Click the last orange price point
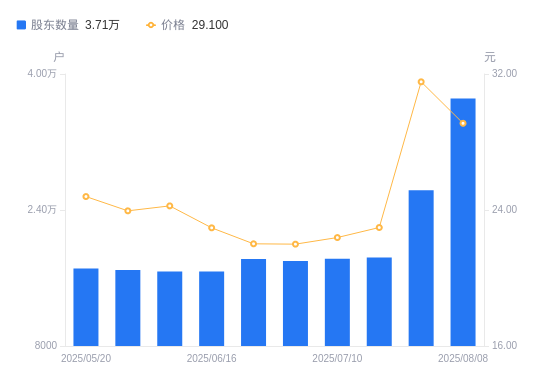 (463, 123)
